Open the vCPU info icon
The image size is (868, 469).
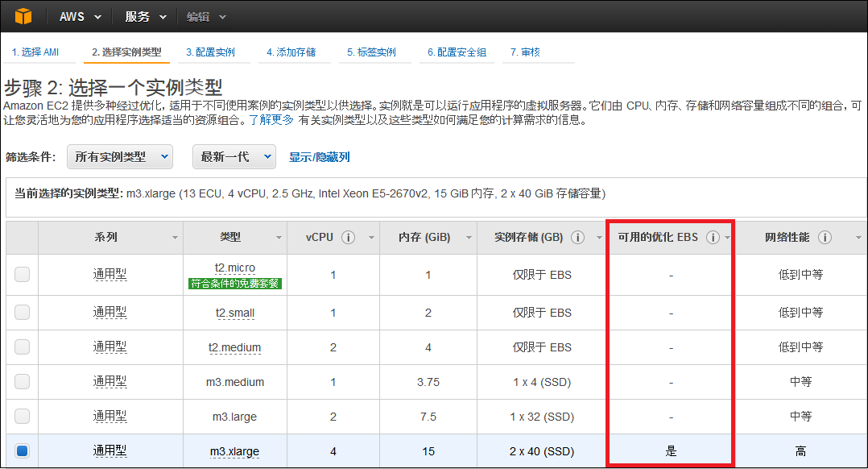pyautogui.click(x=348, y=238)
